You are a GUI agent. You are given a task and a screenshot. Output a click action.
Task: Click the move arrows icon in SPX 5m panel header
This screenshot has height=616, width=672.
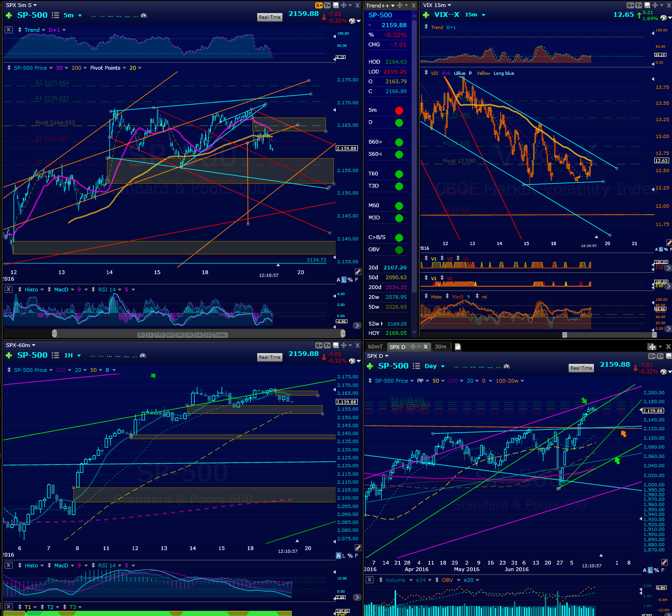pos(343,5)
